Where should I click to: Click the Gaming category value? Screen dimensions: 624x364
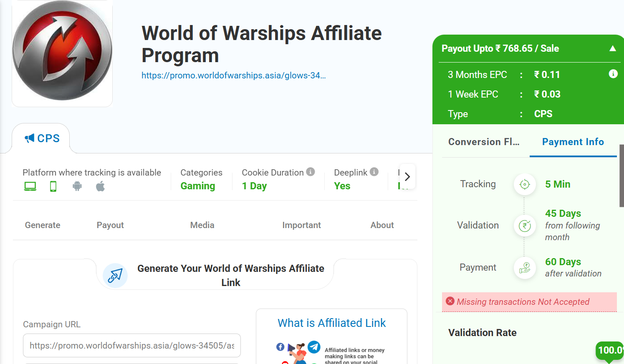pyautogui.click(x=198, y=186)
